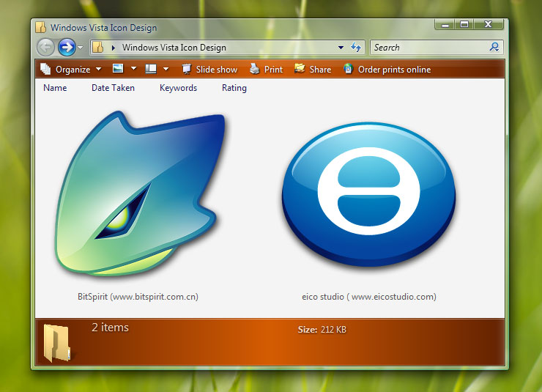Close the Windows Vista Icon Design window

pyautogui.click(x=488, y=24)
